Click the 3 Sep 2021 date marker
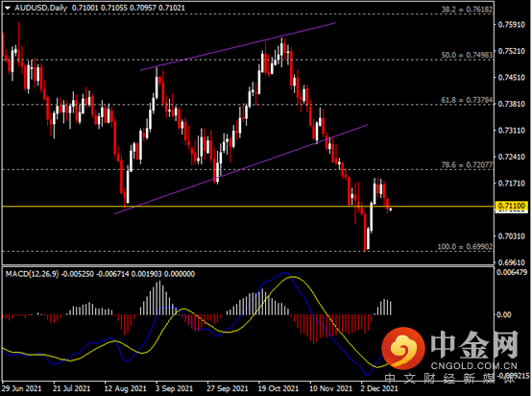The image size is (532, 396). point(174,388)
